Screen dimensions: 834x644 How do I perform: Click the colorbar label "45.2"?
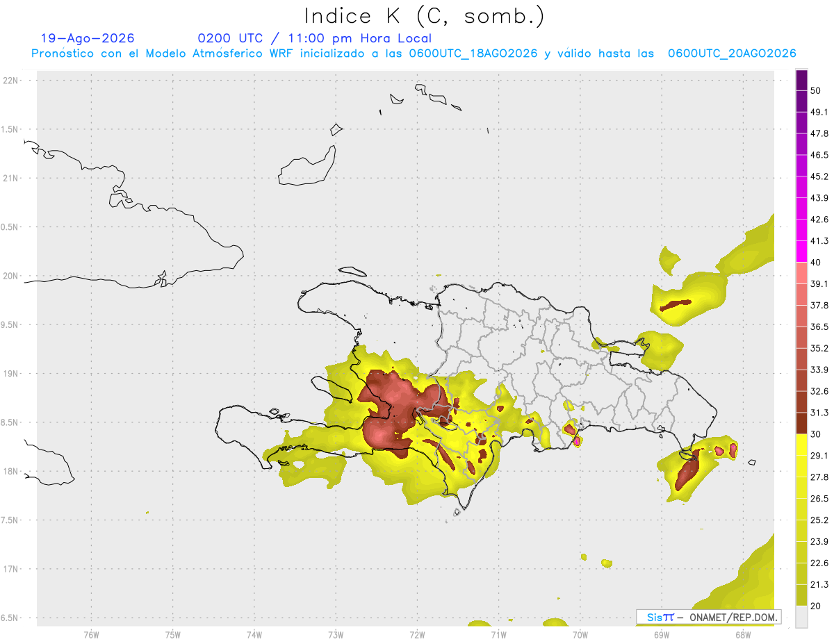(819, 176)
